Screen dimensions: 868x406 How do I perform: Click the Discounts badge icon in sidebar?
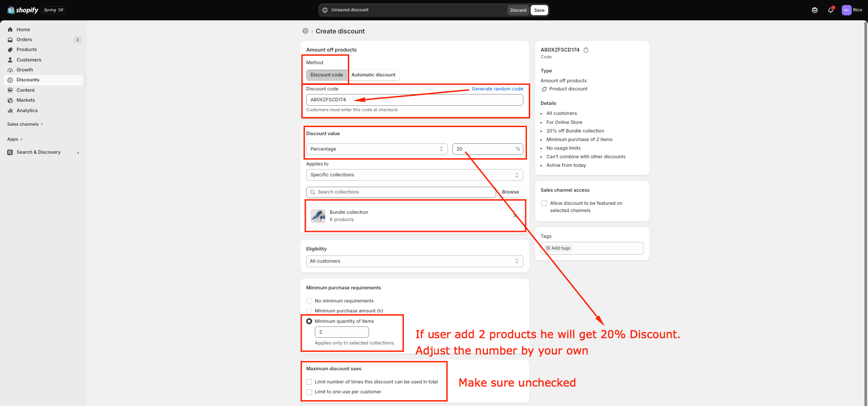coord(10,80)
